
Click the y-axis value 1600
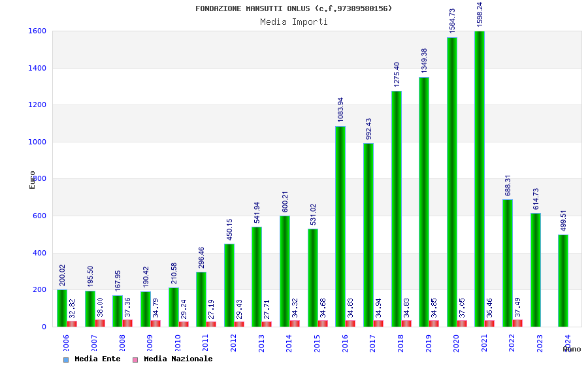click(x=37, y=31)
